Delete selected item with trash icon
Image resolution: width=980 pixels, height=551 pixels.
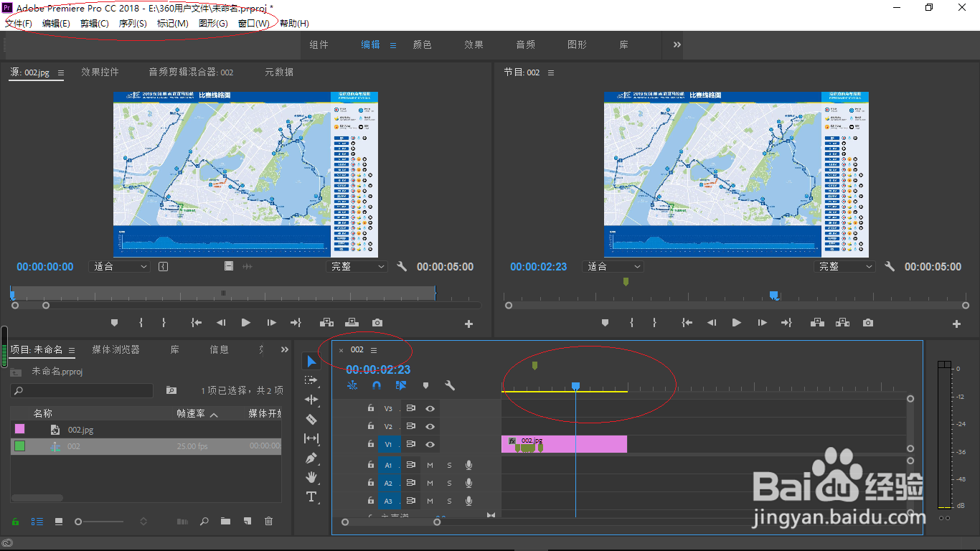[269, 521]
